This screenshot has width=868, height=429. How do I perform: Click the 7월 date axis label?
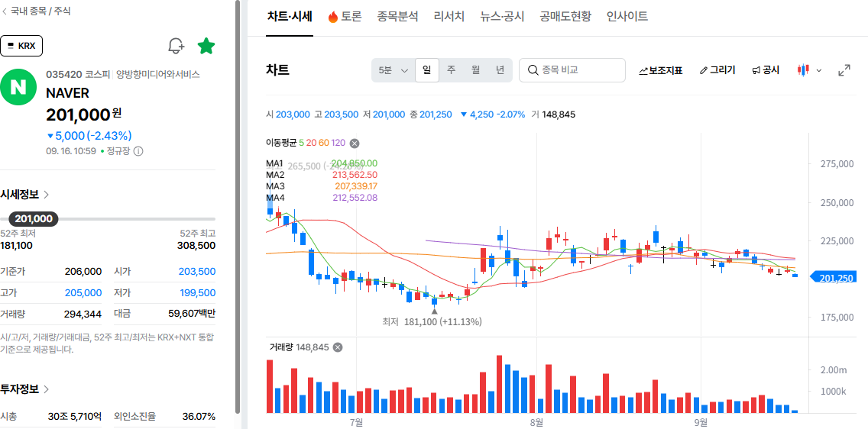(x=357, y=423)
